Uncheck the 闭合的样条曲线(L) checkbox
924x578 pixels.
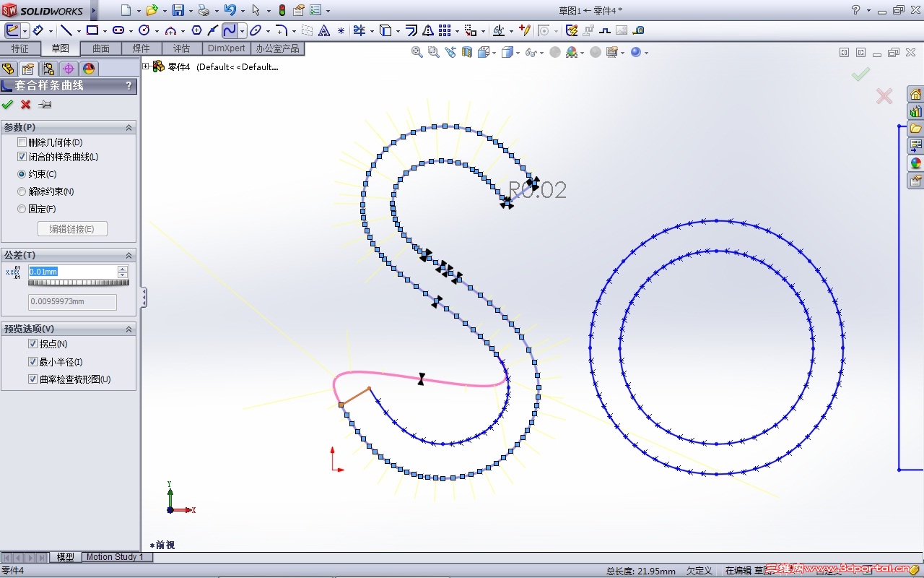[x=22, y=157]
